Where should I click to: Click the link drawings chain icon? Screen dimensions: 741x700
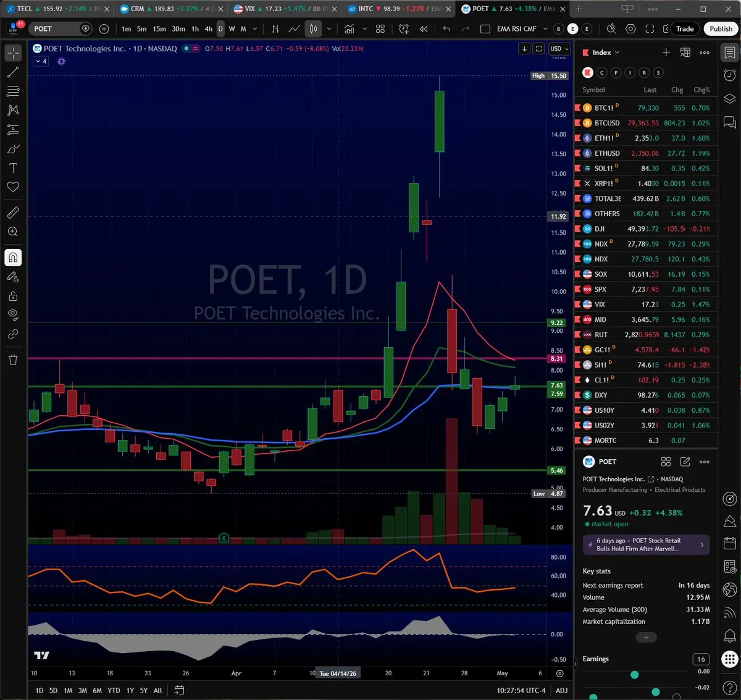[13, 334]
